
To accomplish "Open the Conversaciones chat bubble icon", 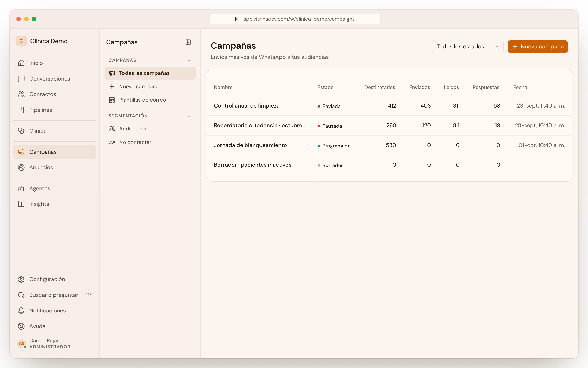I will point(21,79).
